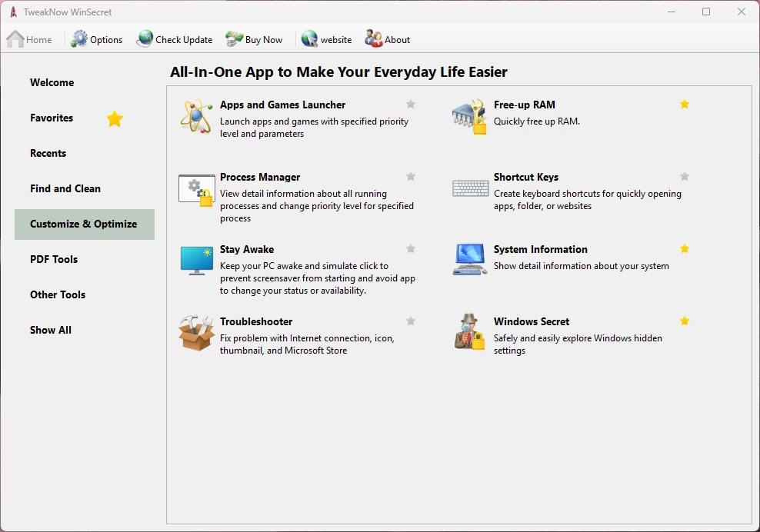
Task: Unfavorite the Free-up RAM gold star
Action: coord(685,105)
